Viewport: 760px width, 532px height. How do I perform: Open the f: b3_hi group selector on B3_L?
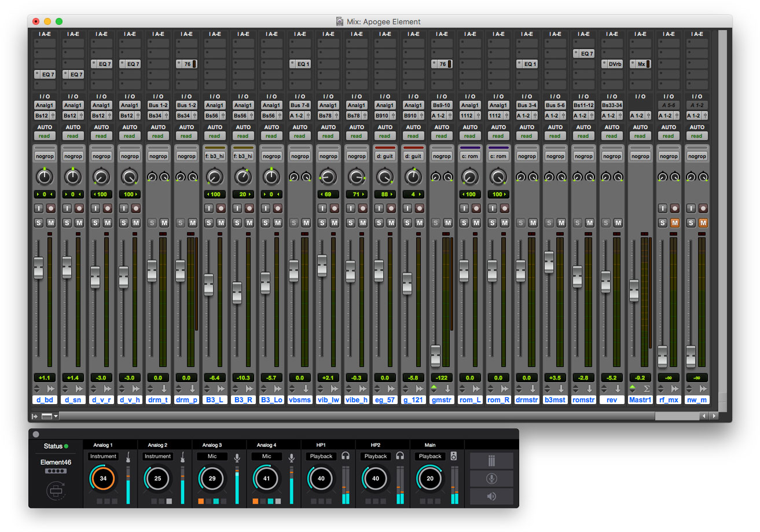pos(215,156)
